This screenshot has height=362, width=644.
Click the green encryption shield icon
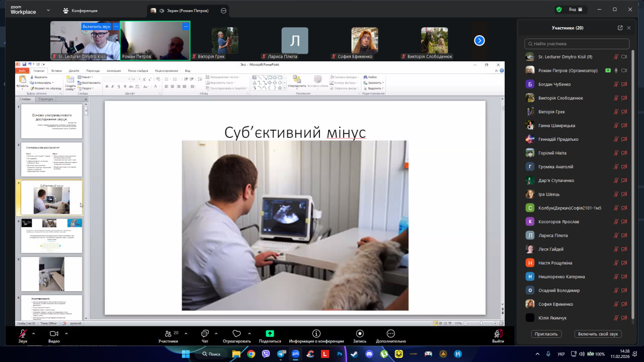coord(559,10)
